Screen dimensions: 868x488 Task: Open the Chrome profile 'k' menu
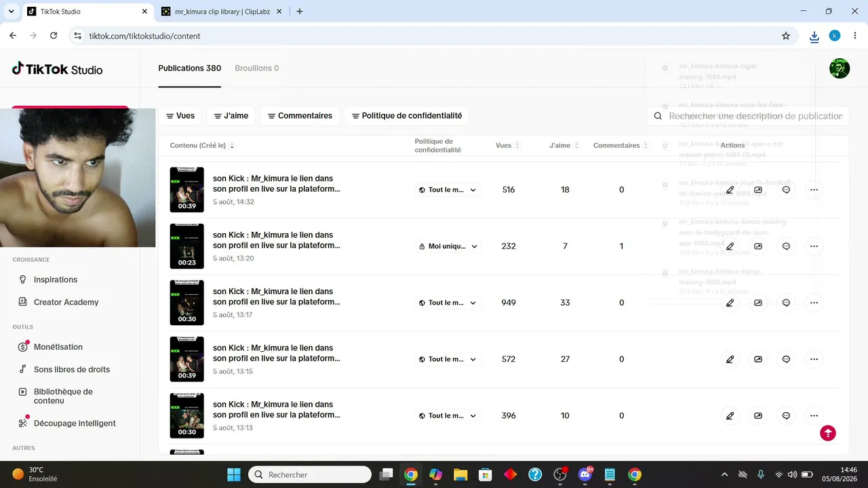coord(835,36)
